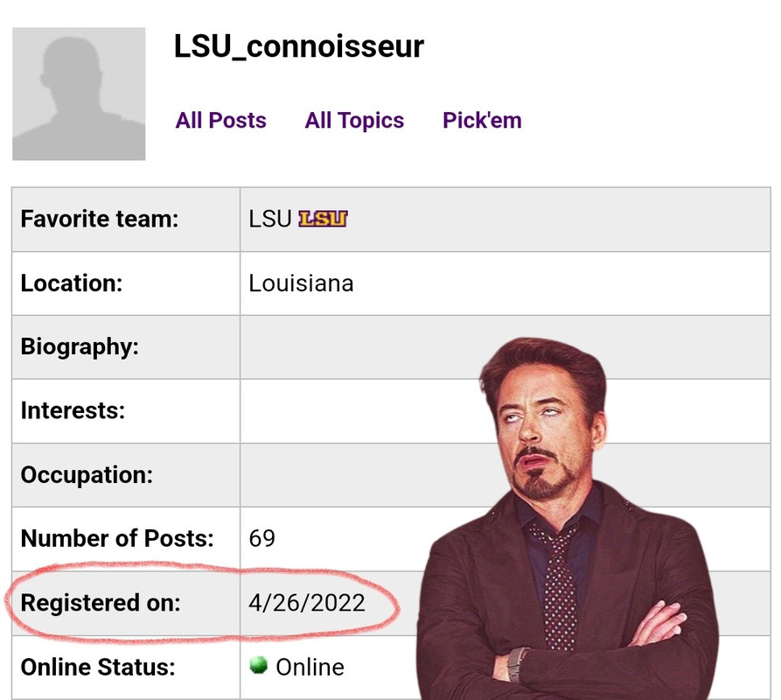
Task: Open the All Posts link
Action: [x=220, y=121]
